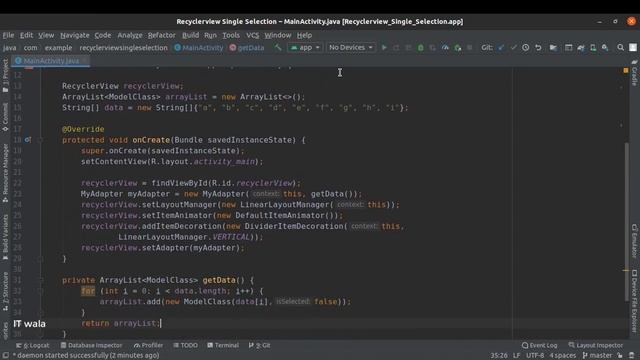The width and height of the screenshot is (640, 360).
Task: Open the Project Structure folder icon
Action: 553,48
